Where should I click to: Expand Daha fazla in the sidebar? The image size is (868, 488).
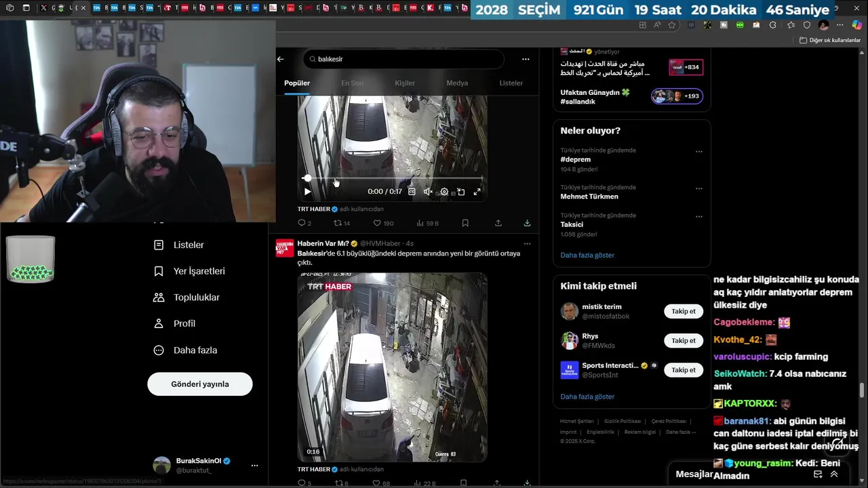point(186,350)
